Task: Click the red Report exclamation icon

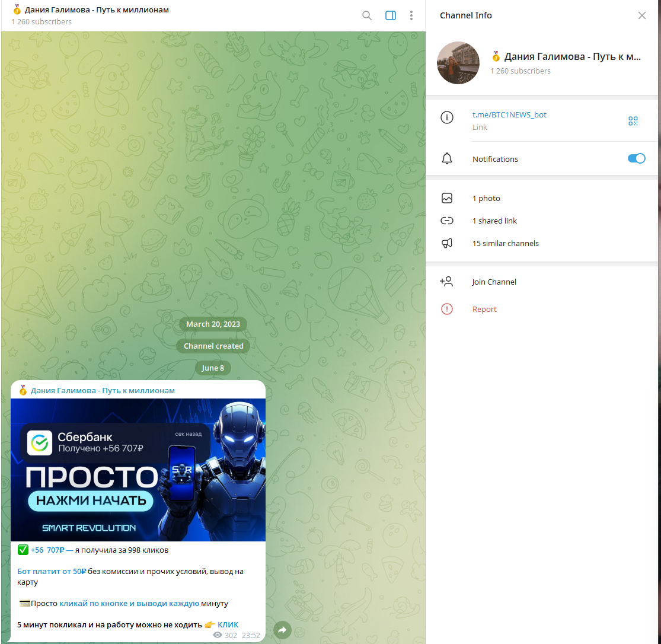Action: click(x=447, y=309)
